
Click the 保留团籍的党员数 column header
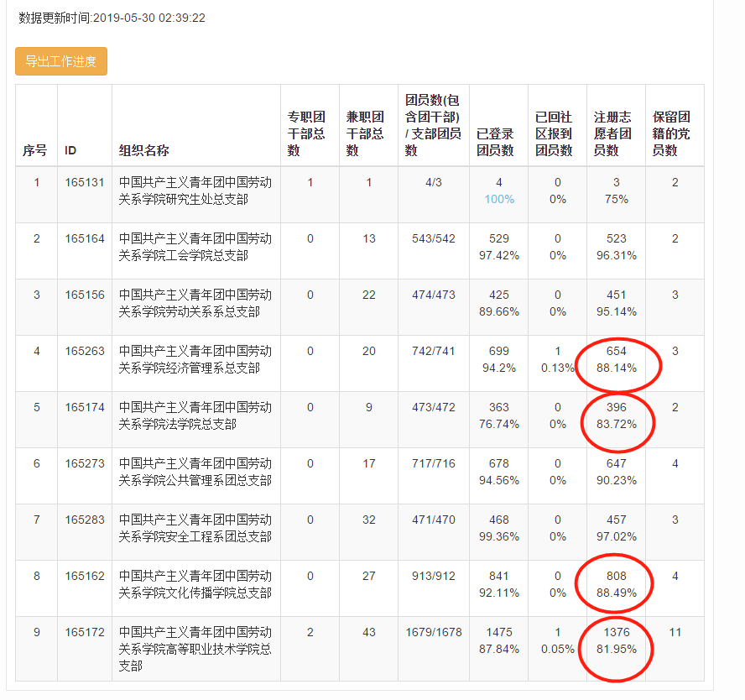671,133
